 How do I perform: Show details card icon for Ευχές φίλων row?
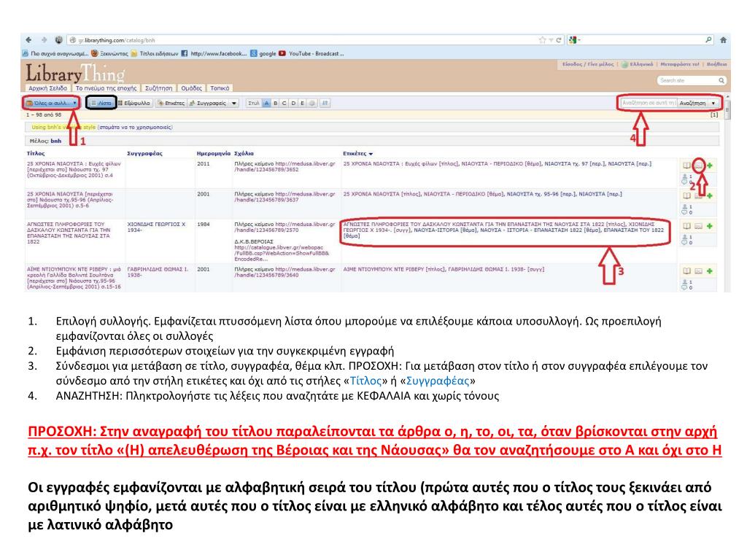point(698,166)
